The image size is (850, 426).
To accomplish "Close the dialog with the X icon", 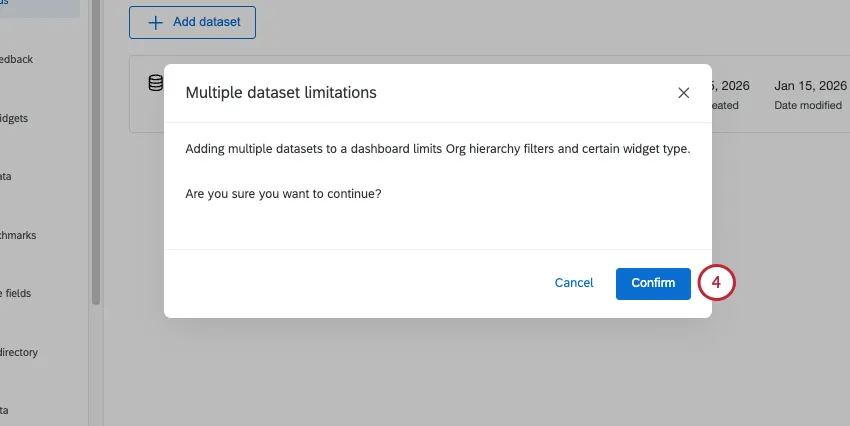I will coord(684,92).
